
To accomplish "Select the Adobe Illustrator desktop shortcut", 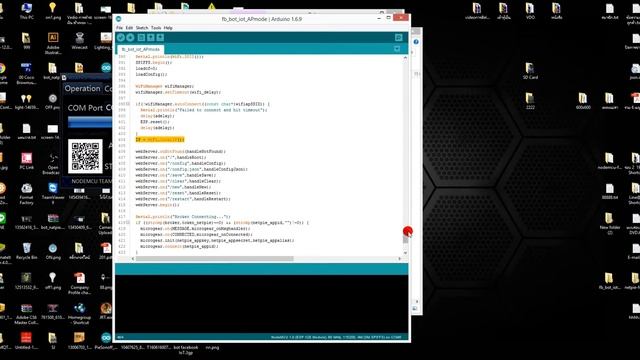I will [53, 43].
